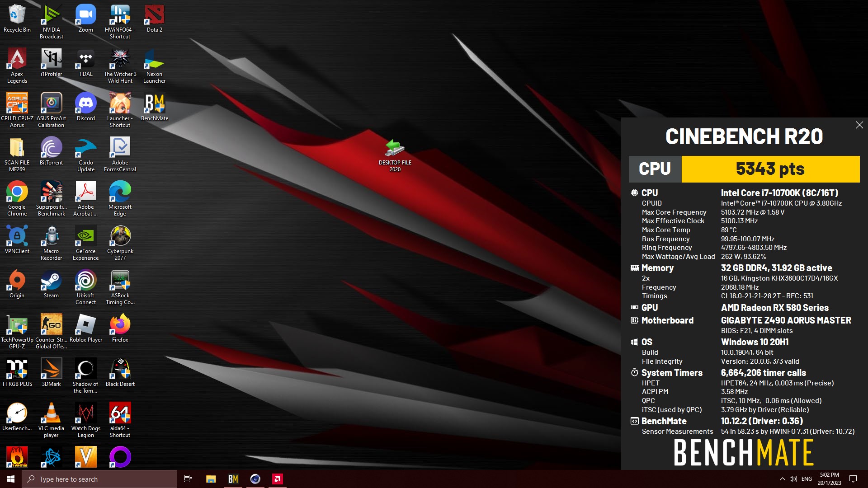This screenshot has width=868, height=488.
Task: Click the i1Profiler desktop icon
Action: tap(52, 63)
